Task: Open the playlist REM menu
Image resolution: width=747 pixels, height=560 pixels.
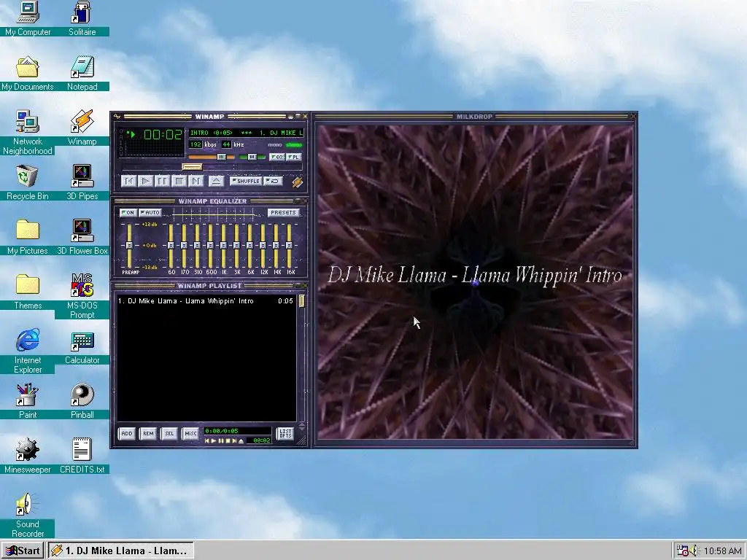Action: tap(148, 433)
